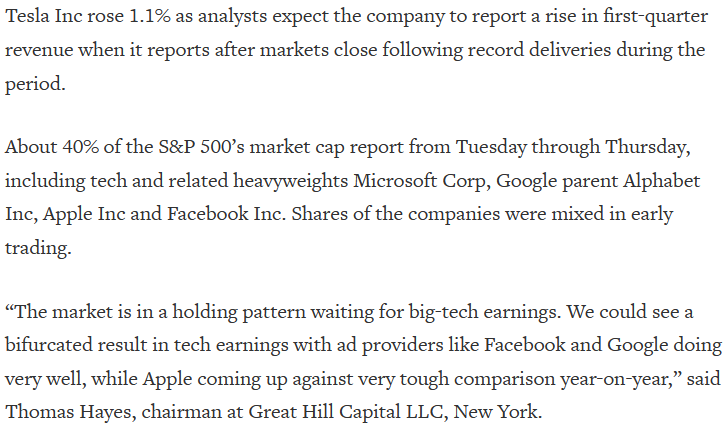Image resolution: width=727 pixels, height=437 pixels.
Task: Click "Facebook Inc." in second paragraph
Action: click(x=226, y=214)
